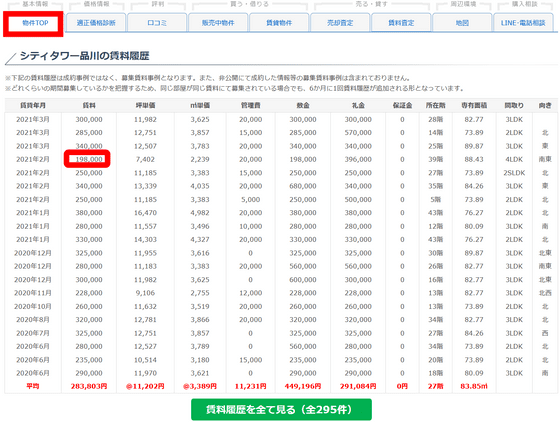Select the 5階 floor cell
The height and width of the screenshot is (422, 560).
[x=436, y=200]
